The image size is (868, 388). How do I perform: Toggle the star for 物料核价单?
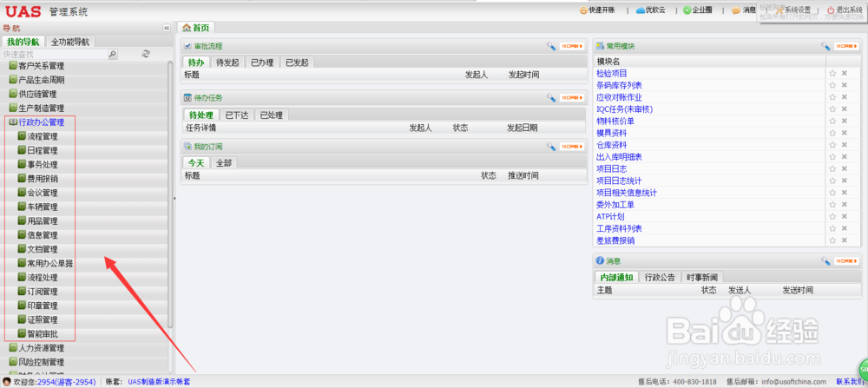click(832, 121)
